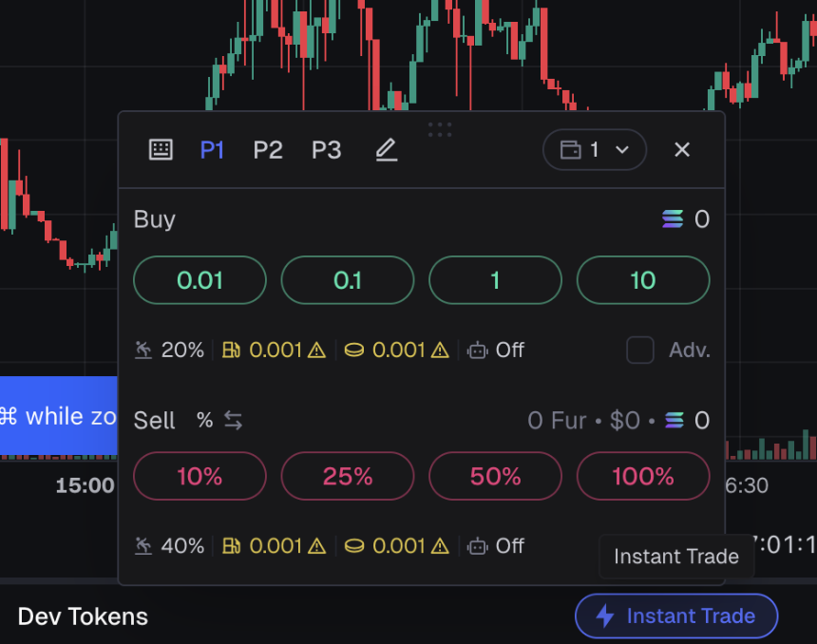Viewport: 817px width, 644px height.
Task: Expand the chevron beside the wallet count
Action: [622, 149]
